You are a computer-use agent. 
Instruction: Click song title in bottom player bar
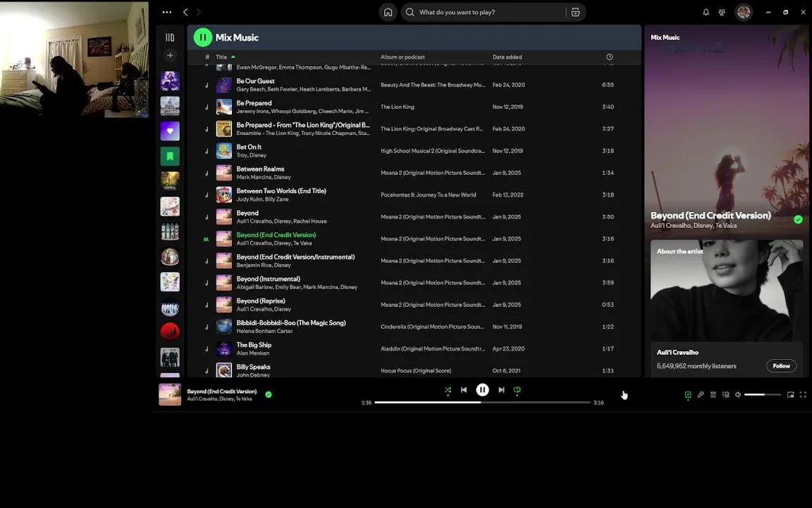point(221,392)
